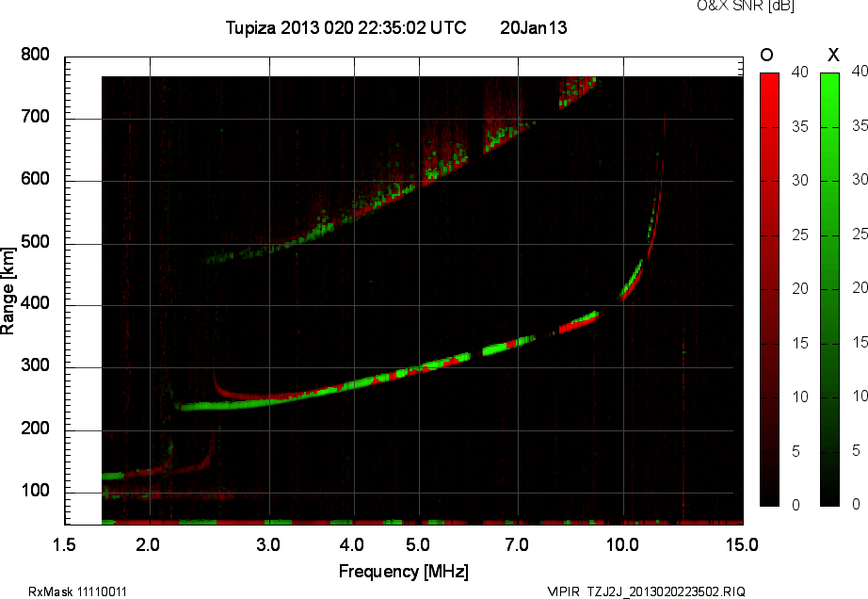The height and width of the screenshot is (599, 868).
Task: Click the 'VIPIR TZJ2J_2013020223502.RIQ' file name
Action: point(646,591)
